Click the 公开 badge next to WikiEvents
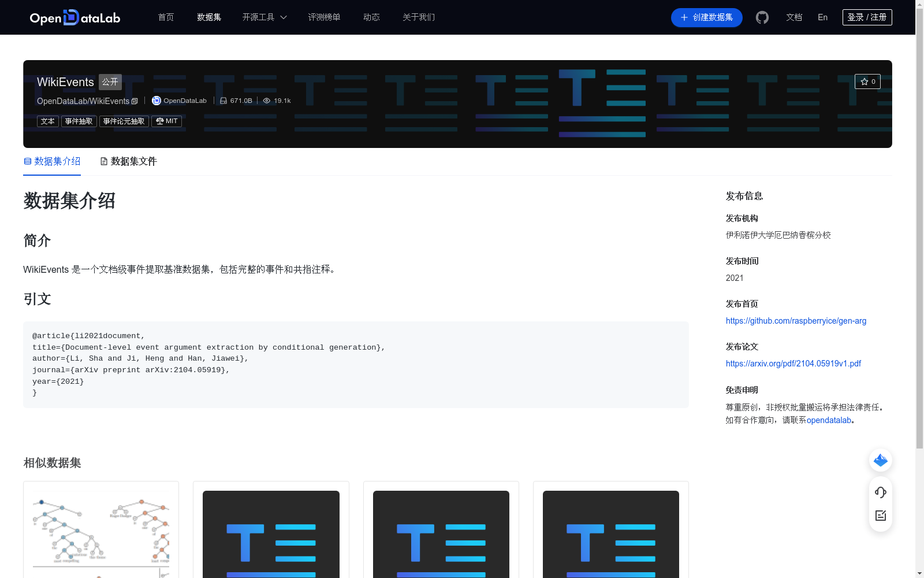This screenshot has width=924, height=578. pos(110,82)
